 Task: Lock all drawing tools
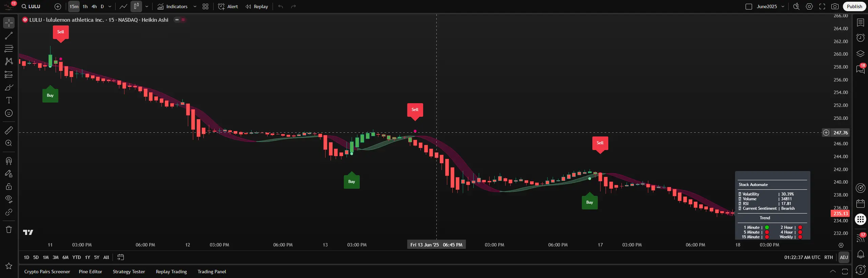[x=9, y=186]
